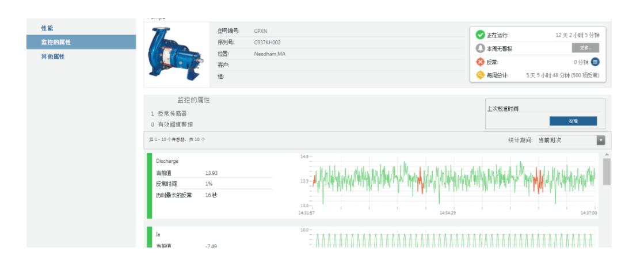The width and height of the screenshot is (644, 259).
Task: Click the longest anomaly value 16 秒
Action: (x=211, y=195)
